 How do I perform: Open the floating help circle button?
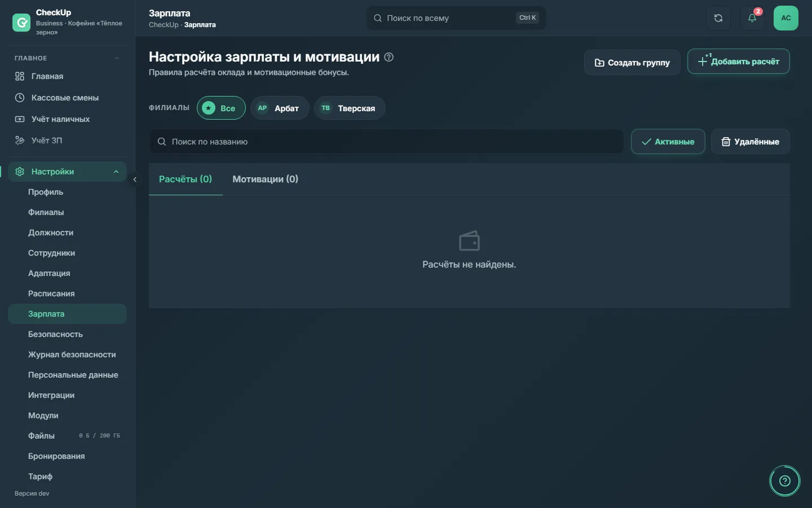(785, 481)
